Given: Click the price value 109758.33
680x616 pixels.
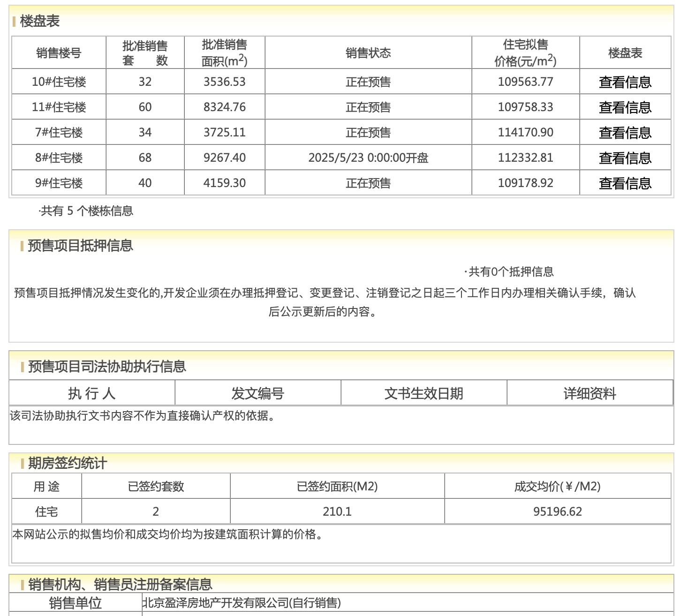Looking at the screenshot, I should (526, 107).
